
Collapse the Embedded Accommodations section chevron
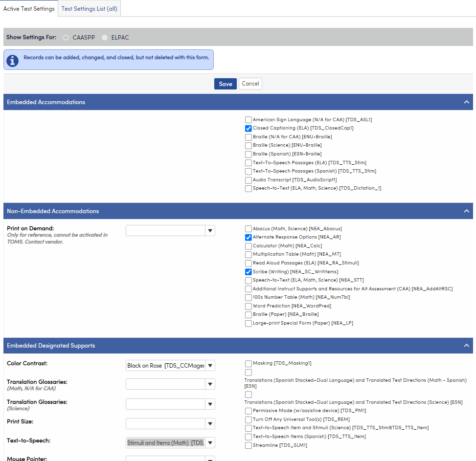point(466,102)
